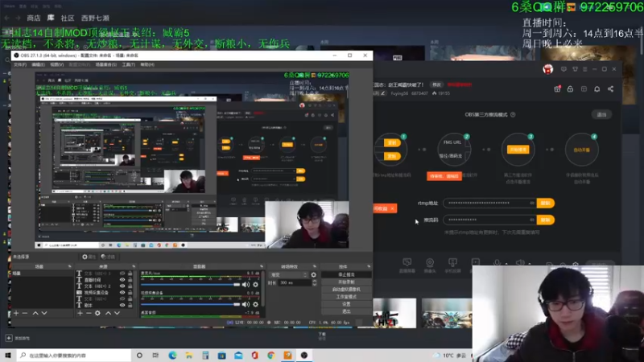This screenshot has height=362, width=644.
Task: Copy the 推流码 with 复制 button
Action: point(546,220)
